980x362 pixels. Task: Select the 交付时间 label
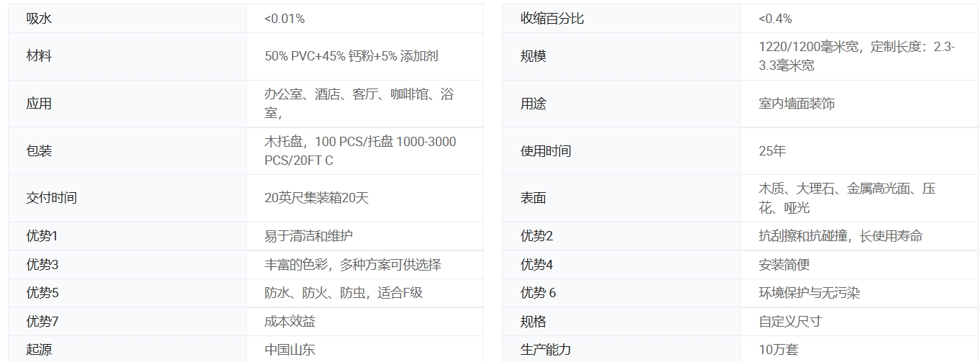click(x=51, y=198)
